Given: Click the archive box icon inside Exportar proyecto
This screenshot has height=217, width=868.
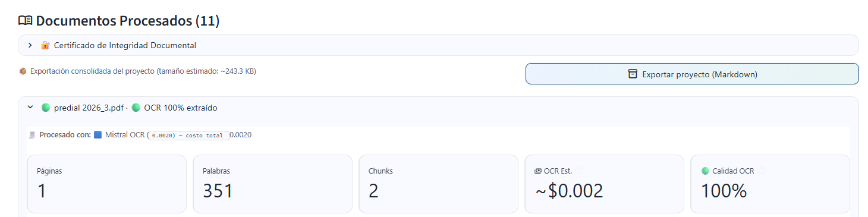Looking at the screenshot, I should (x=633, y=74).
